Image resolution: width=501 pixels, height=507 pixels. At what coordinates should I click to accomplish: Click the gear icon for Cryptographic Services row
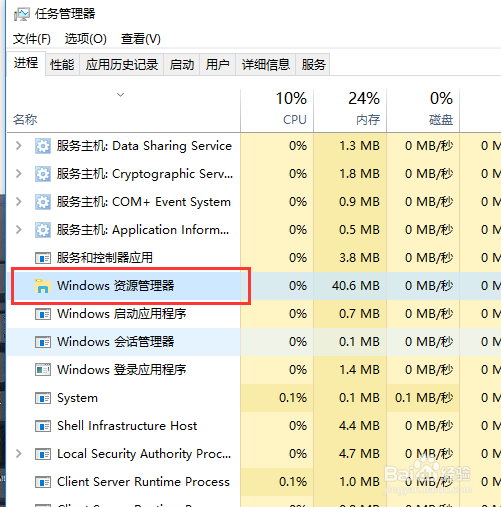[x=43, y=174]
